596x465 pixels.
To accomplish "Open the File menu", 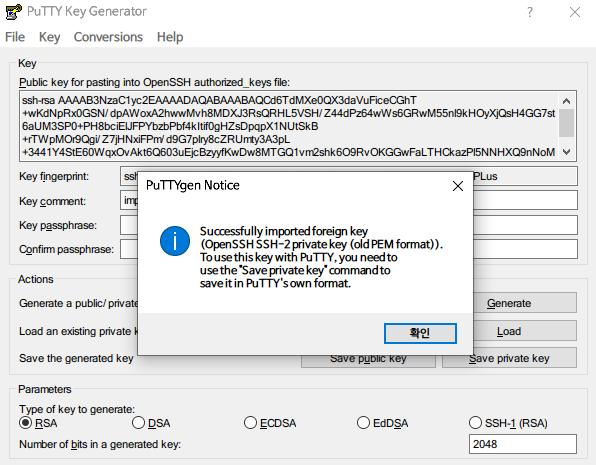I will point(15,37).
